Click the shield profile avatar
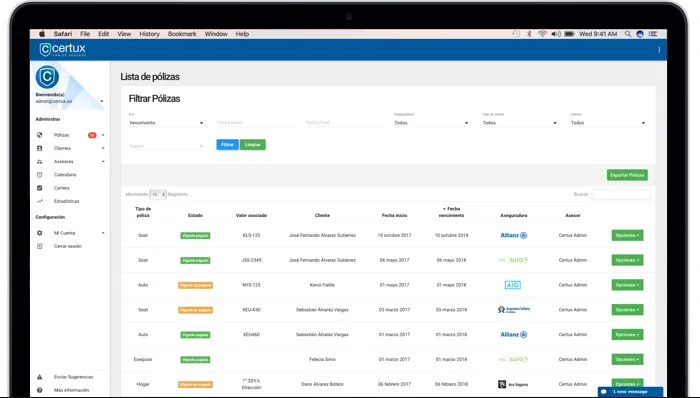The image size is (700, 398). tap(47, 77)
